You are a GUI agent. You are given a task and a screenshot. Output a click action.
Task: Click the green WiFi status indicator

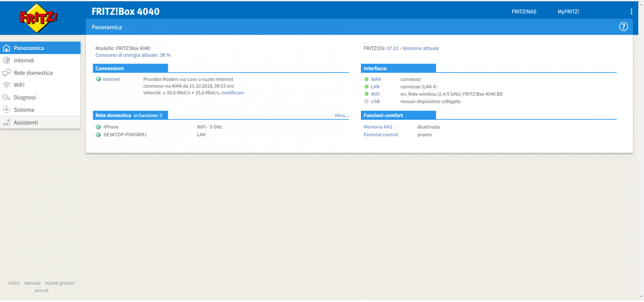(x=367, y=94)
